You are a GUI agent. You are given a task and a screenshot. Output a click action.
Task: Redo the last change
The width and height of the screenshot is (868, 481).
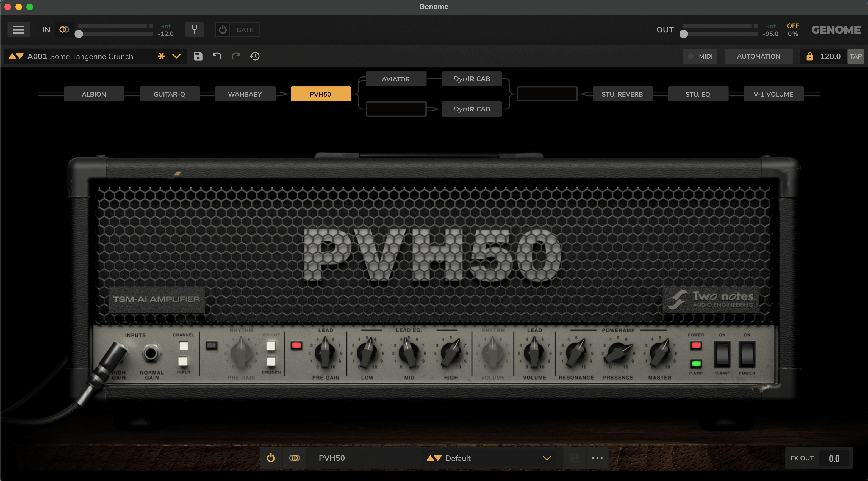(236, 56)
